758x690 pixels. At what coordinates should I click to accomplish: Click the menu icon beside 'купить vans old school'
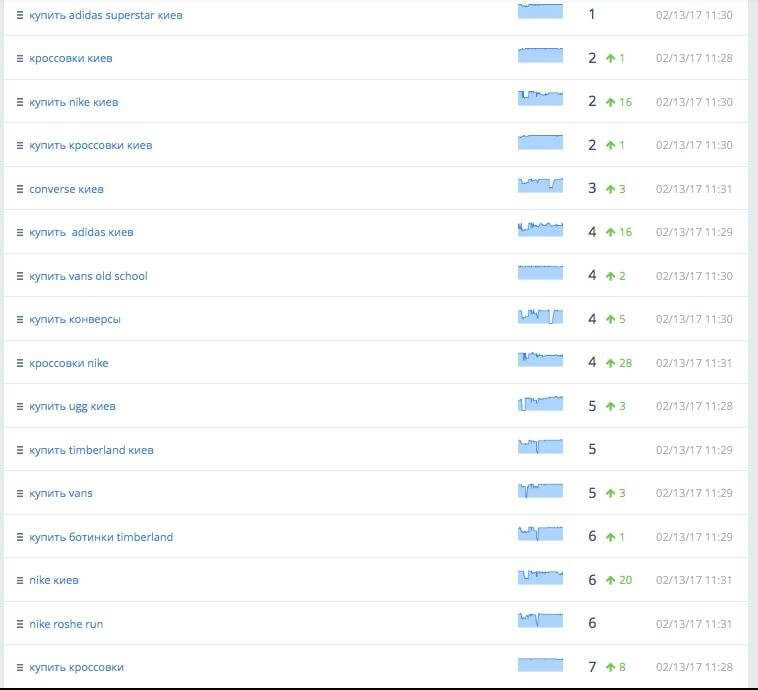pyautogui.click(x=20, y=276)
